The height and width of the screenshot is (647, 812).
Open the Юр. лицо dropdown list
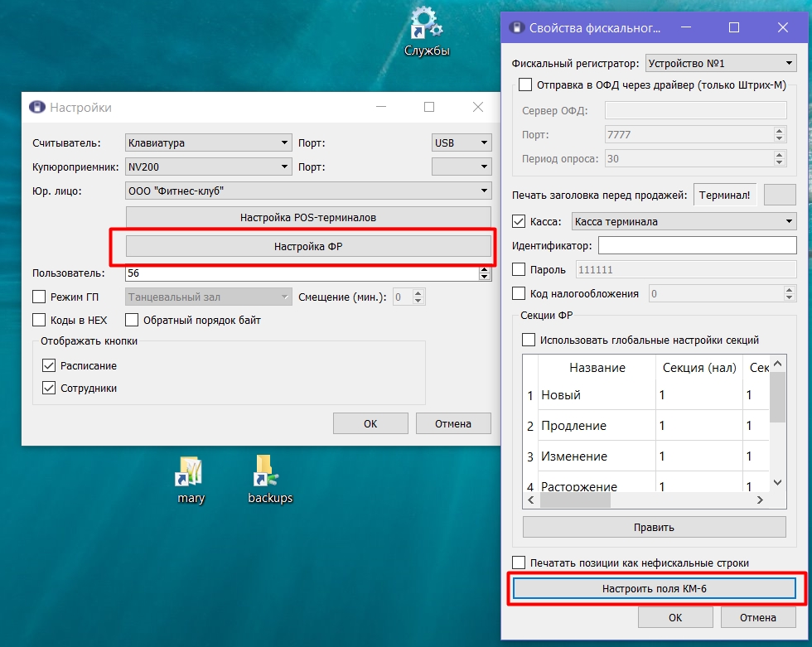(x=308, y=191)
